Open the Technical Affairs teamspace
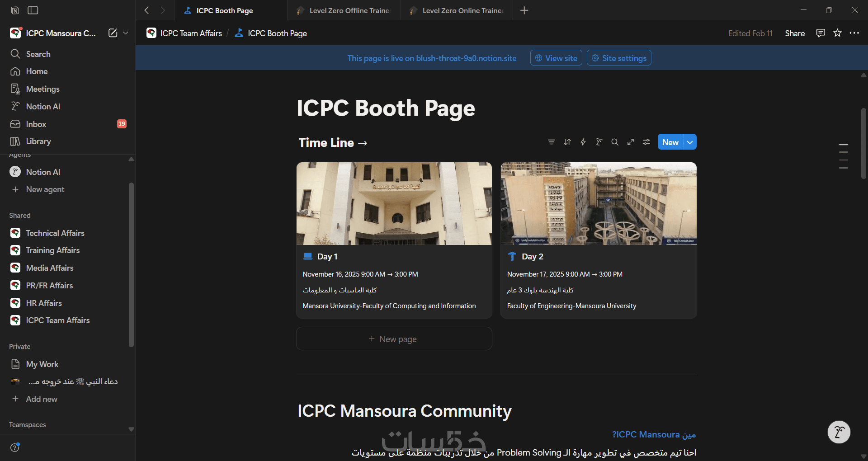Viewport: 868px width, 461px height. point(66,233)
